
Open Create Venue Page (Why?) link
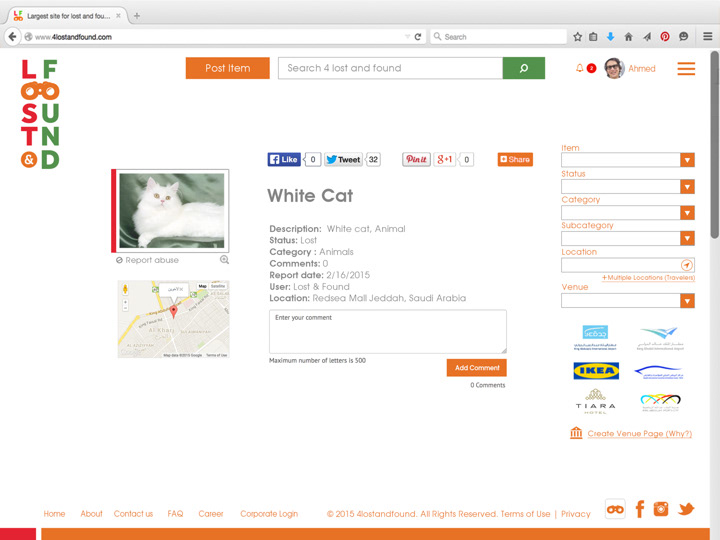coord(640,433)
